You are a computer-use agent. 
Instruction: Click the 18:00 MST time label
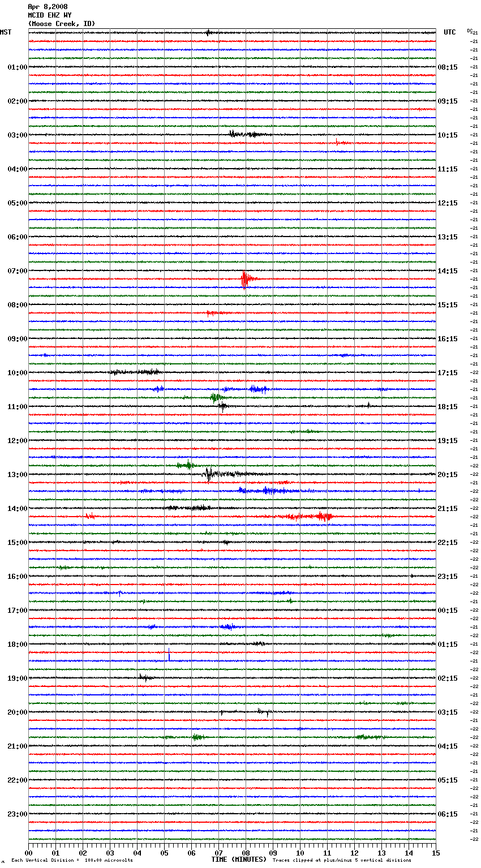click(x=18, y=644)
